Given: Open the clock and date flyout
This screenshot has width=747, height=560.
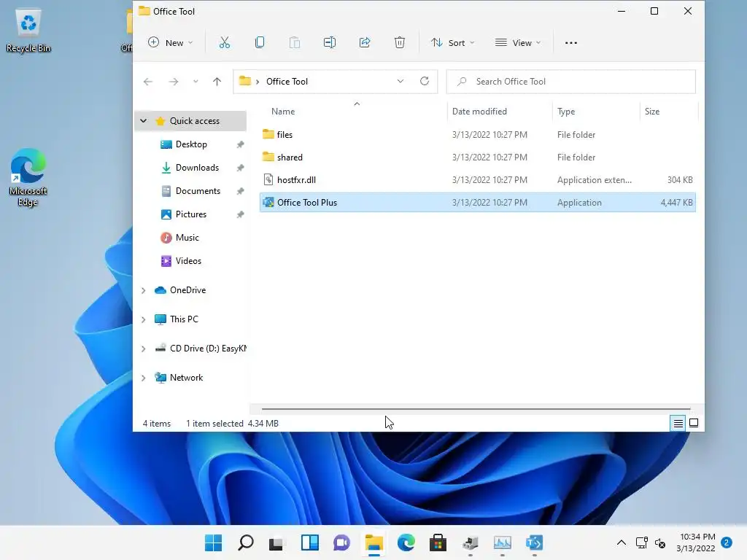Looking at the screenshot, I should point(695,542).
